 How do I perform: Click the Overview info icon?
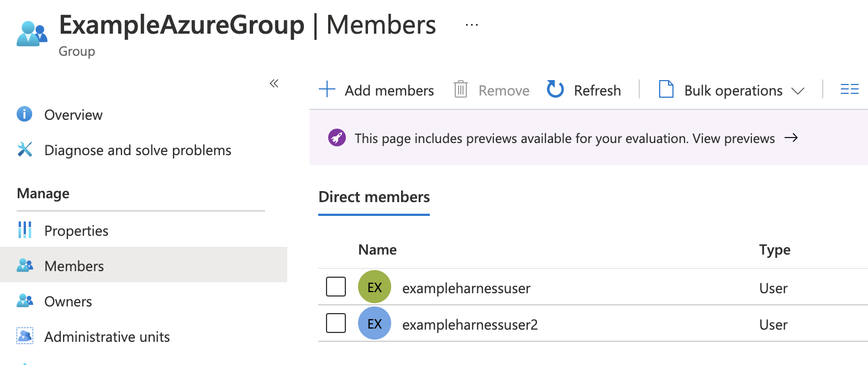(24, 114)
